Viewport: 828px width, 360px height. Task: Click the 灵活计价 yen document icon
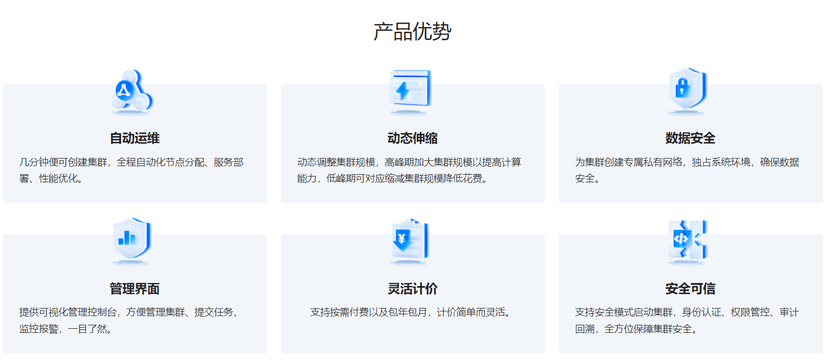click(x=410, y=241)
